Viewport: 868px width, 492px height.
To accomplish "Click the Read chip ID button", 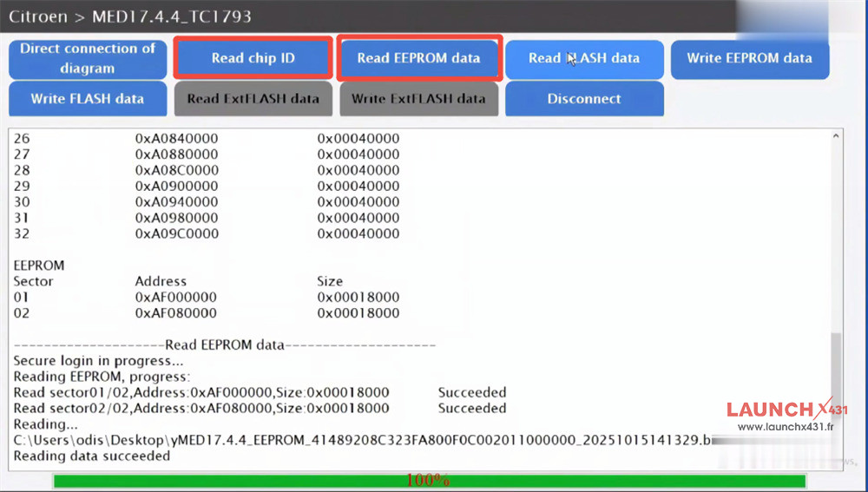I will point(253,58).
